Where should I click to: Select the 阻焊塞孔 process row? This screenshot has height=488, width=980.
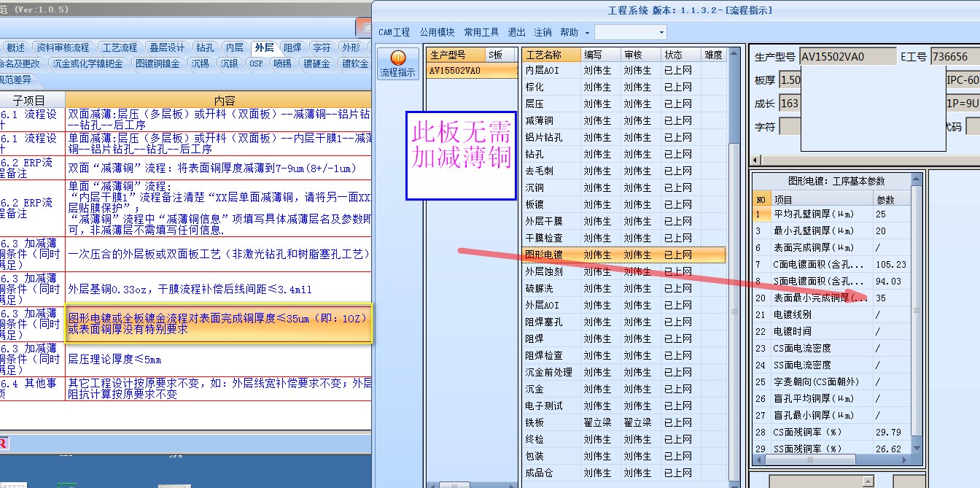pos(624,322)
